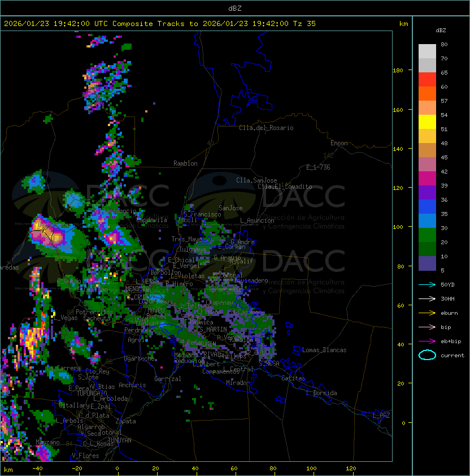Pick the dark orange 57–60 dBZ swatch
Screen dimensions: 470x476
427,93
